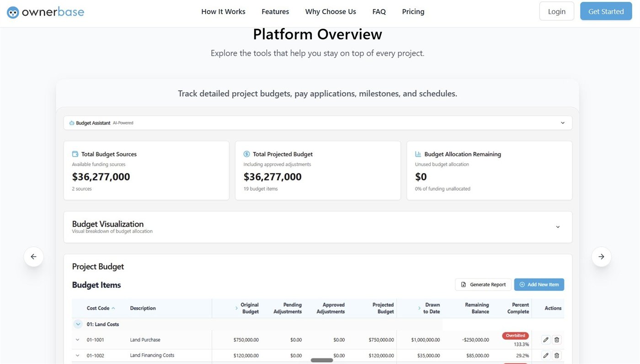This screenshot has width=640, height=364.
Task: Go to the Features nav link
Action: (275, 12)
